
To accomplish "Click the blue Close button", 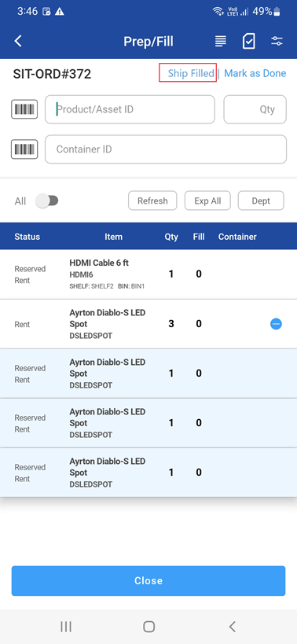I will 148,581.
